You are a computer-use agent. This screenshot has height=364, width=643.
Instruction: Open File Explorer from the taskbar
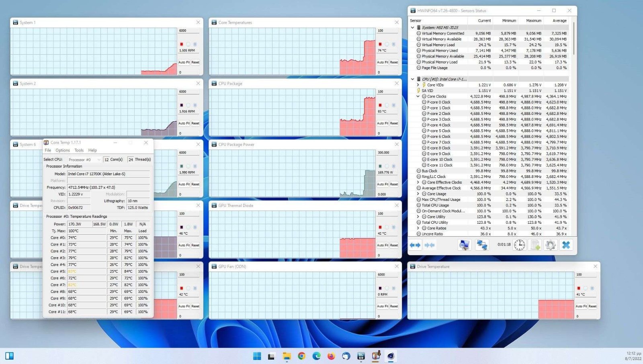coord(287,356)
